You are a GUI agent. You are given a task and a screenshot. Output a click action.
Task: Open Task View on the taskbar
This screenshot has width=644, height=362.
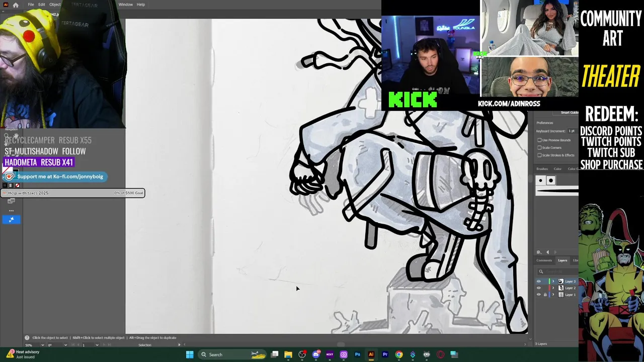coord(275,354)
